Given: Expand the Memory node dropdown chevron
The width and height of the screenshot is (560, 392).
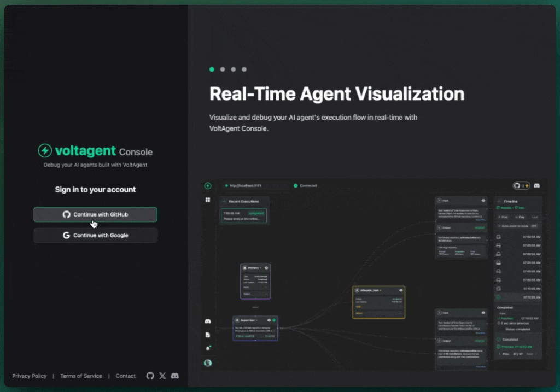Looking at the screenshot, I should (260, 268).
